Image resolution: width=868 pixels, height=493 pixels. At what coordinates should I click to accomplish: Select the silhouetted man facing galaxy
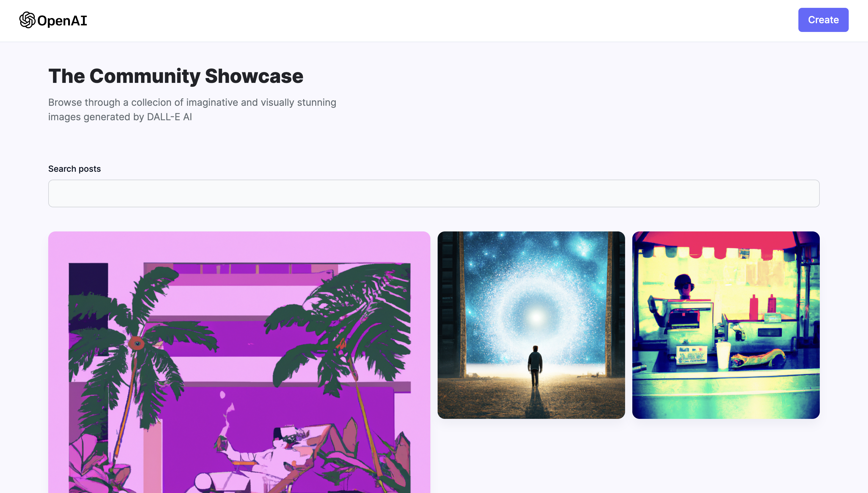point(535,366)
